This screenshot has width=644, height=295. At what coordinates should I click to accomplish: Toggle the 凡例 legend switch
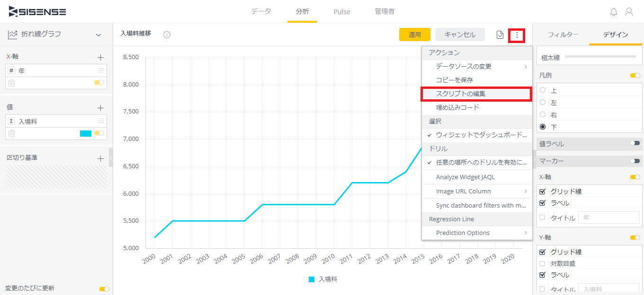635,76
